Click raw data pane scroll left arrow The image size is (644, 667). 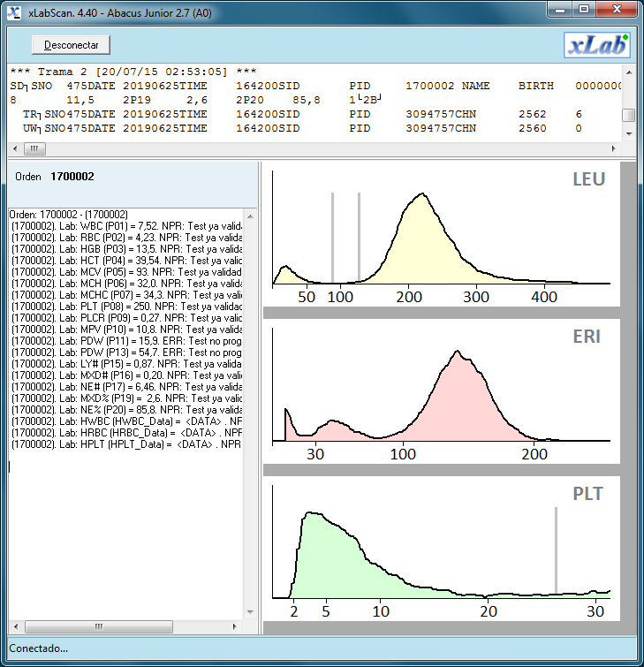click(15, 148)
